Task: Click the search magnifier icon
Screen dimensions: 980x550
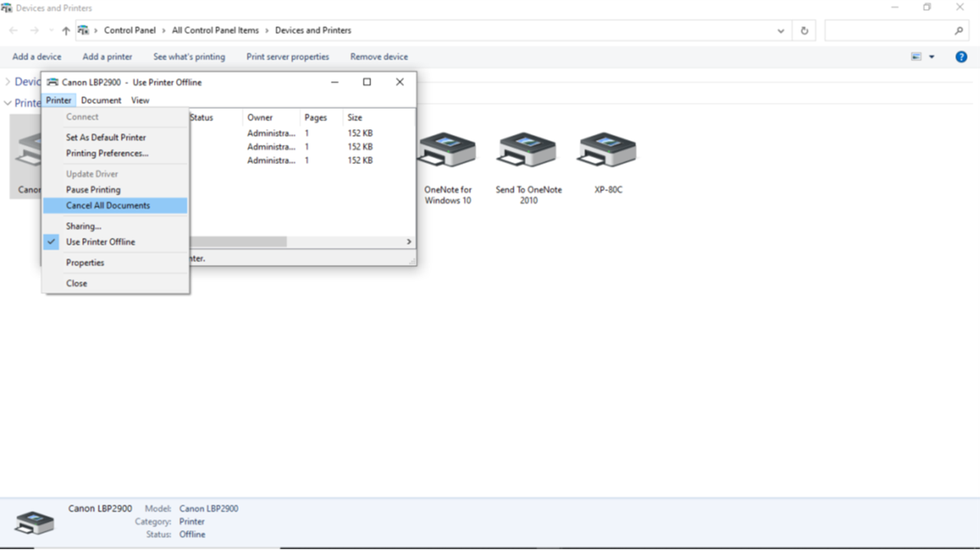Action: (x=959, y=30)
